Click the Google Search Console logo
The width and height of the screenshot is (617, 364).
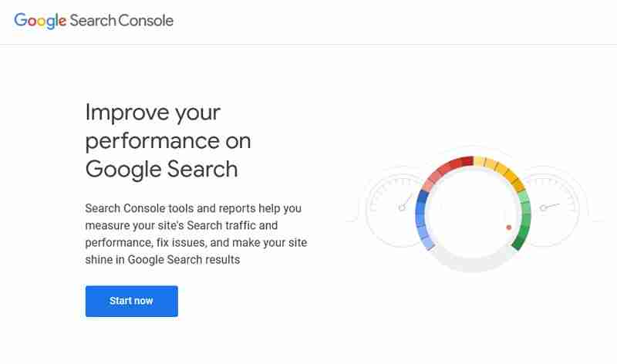point(93,21)
